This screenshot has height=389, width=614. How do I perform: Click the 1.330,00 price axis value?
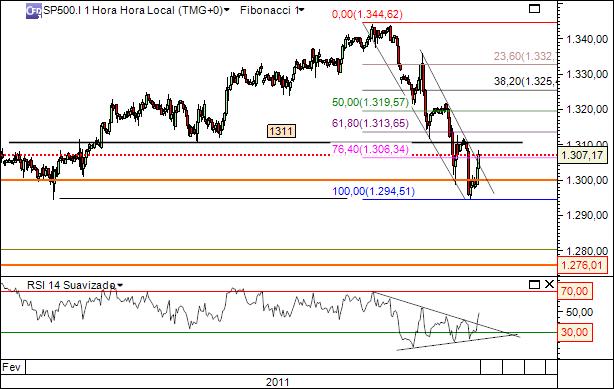coord(587,74)
